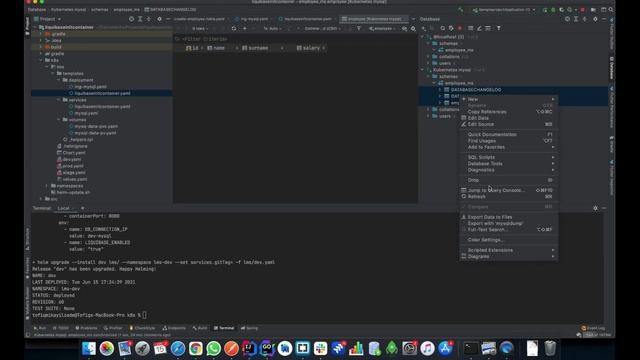Switch to the Local terminal tab
The image size is (640, 360).
[x=64, y=208]
